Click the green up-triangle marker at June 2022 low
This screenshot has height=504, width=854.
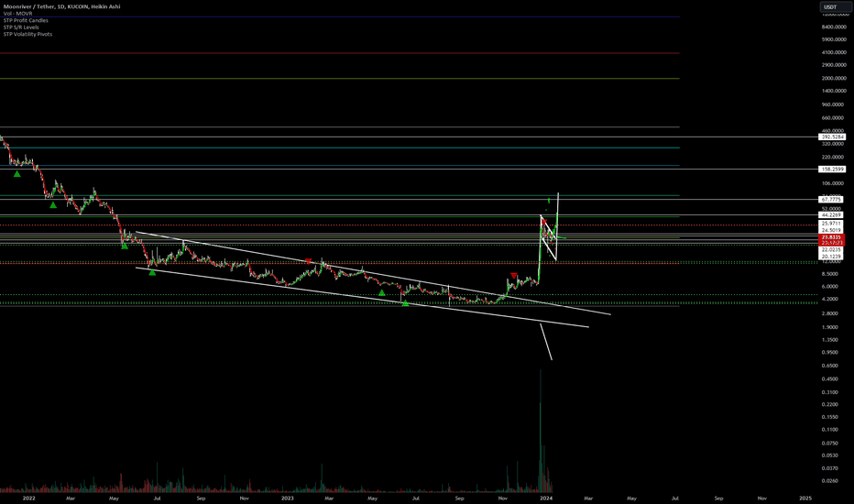[152, 272]
